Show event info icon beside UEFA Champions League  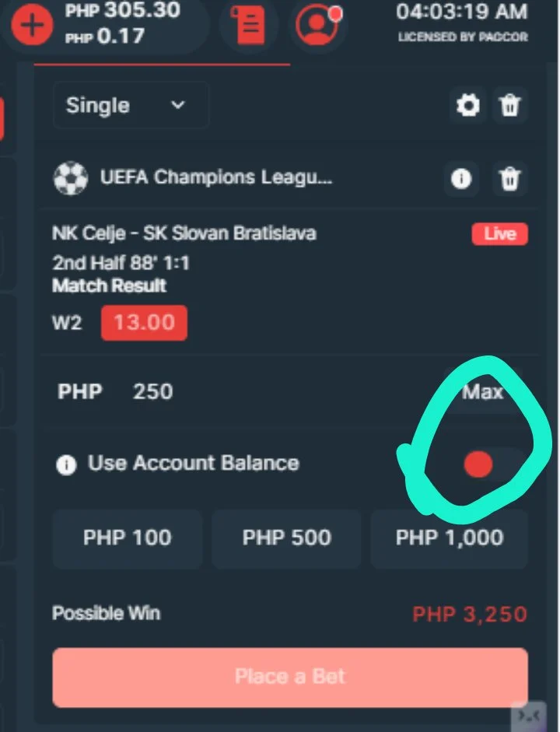click(461, 178)
